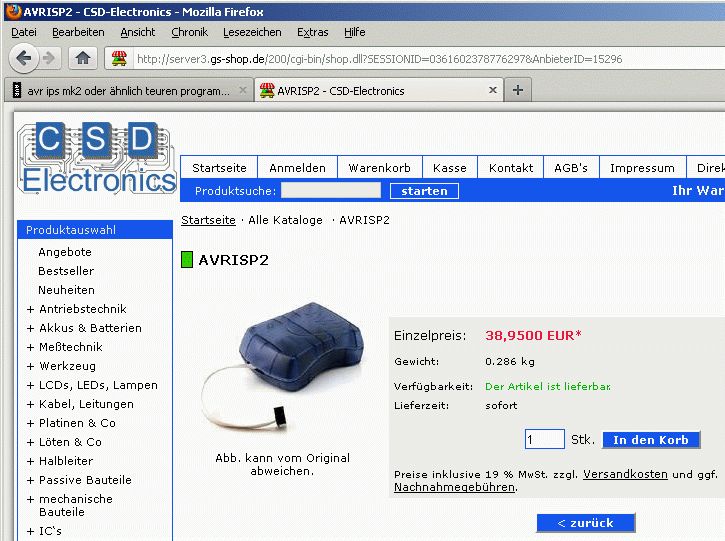Click the site favicon in the address bar
The width and height of the screenshot is (725, 541).
click(x=119, y=58)
